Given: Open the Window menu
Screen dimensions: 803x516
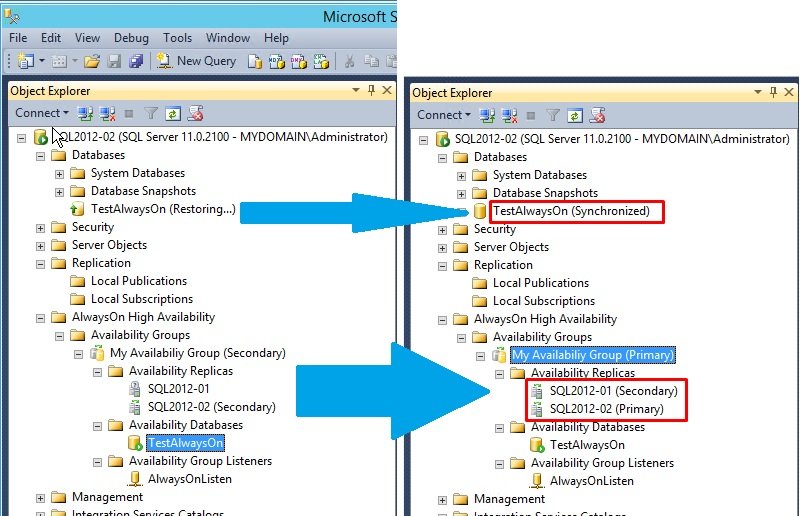Looking at the screenshot, I should click(228, 38).
